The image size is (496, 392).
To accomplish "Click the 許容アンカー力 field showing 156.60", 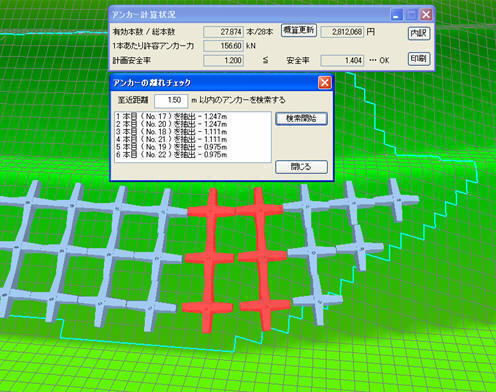I will pyautogui.click(x=223, y=46).
